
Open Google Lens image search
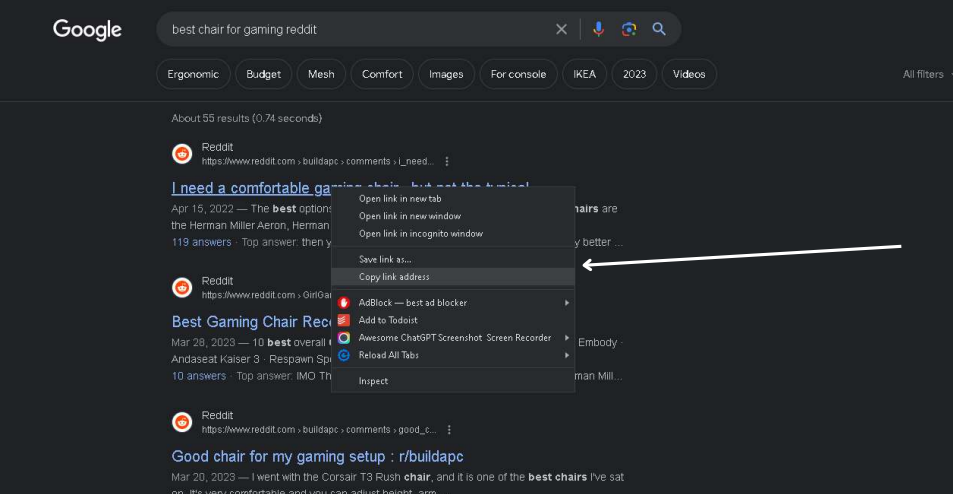coord(629,29)
